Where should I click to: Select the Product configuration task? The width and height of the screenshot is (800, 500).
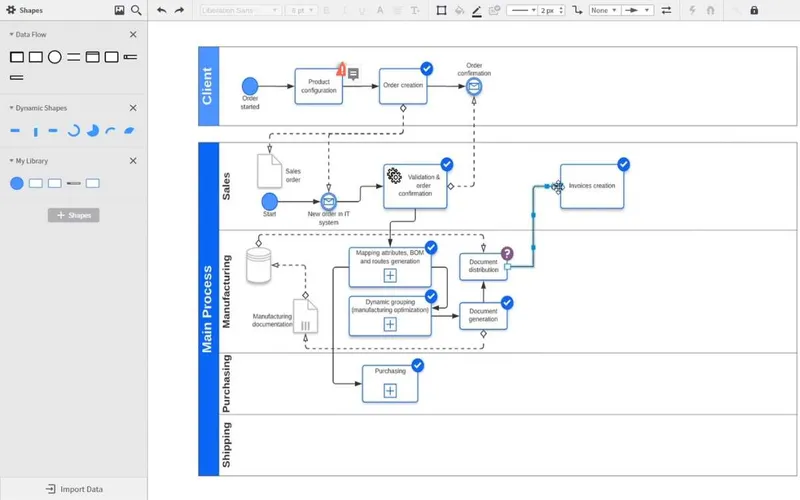tap(318, 86)
